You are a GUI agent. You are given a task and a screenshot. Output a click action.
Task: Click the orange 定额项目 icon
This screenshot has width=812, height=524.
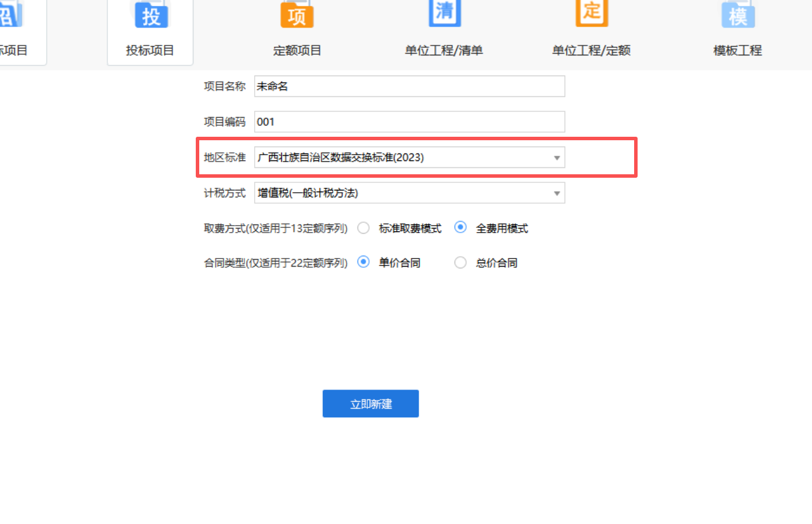pos(296,16)
